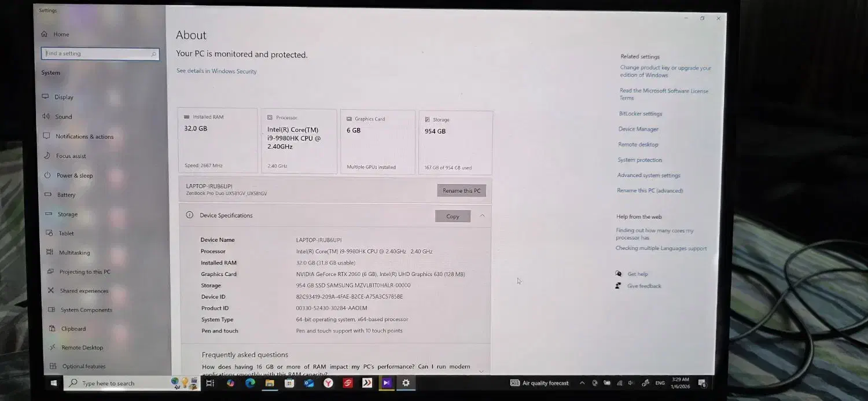Go to Focus assist settings
Screen dimensions: 868x401
71,156
